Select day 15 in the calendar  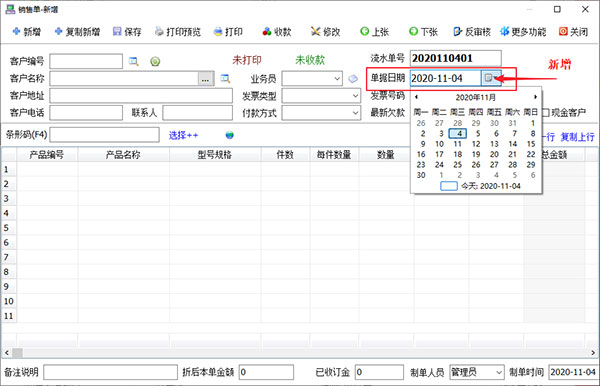pyautogui.click(x=531, y=144)
